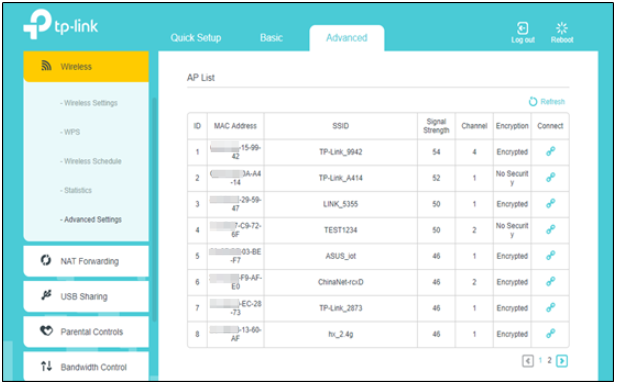617x385 pixels.
Task: Open the USB Sharing menu
Action: (86, 296)
